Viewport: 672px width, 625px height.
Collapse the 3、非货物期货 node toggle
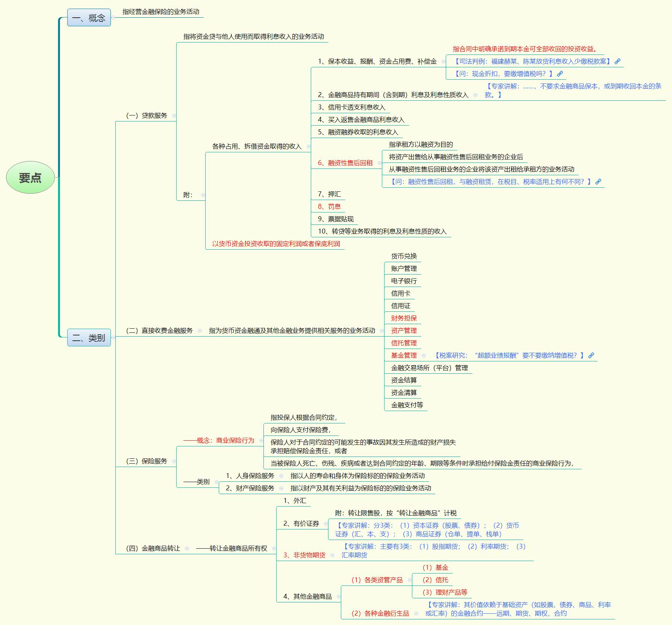tap(332, 555)
